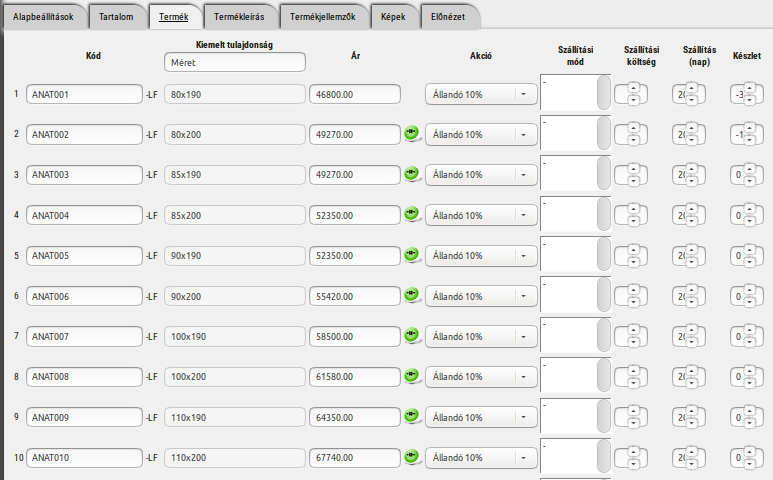Click the Kód column header
Viewport: 773px width, 480px height.
point(93,56)
